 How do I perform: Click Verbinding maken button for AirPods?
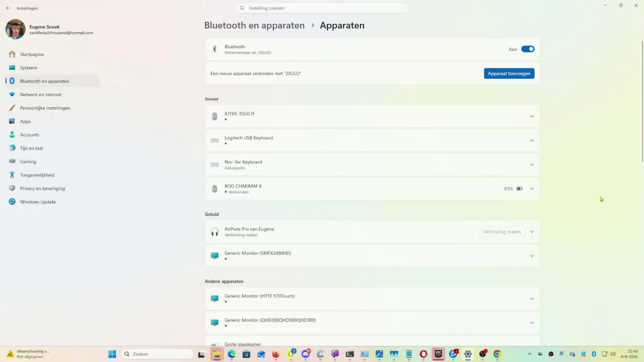click(502, 232)
